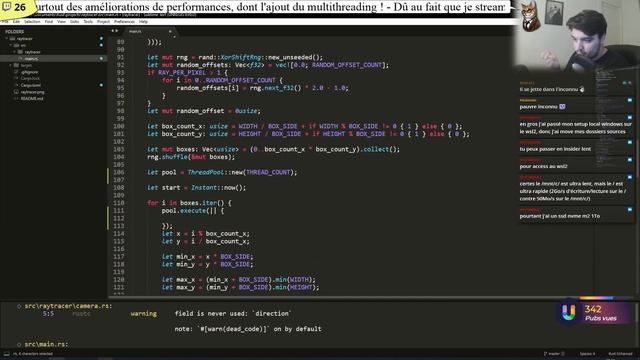This screenshot has width=640, height=360.
Task: Open the Help menu
Action: click(143, 22)
